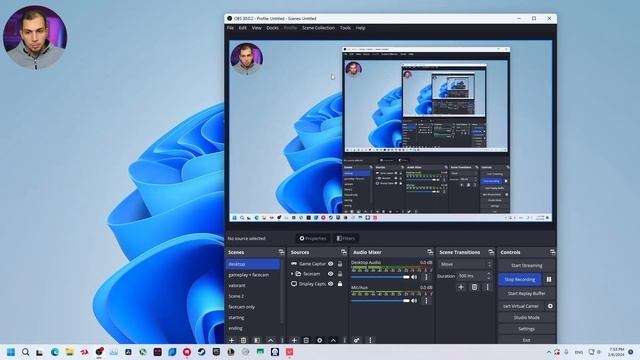This screenshot has width=640, height=360.
Task: Pop out the Scene Transitions dock panel
Action: coord(491,252)
